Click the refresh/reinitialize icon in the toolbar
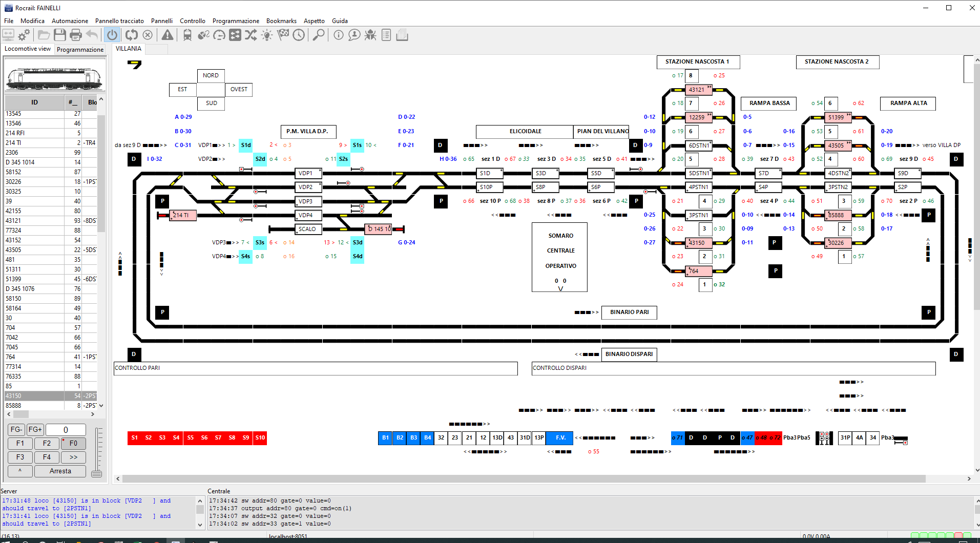Viewport: 980px width, 543px height. point(132,35)
